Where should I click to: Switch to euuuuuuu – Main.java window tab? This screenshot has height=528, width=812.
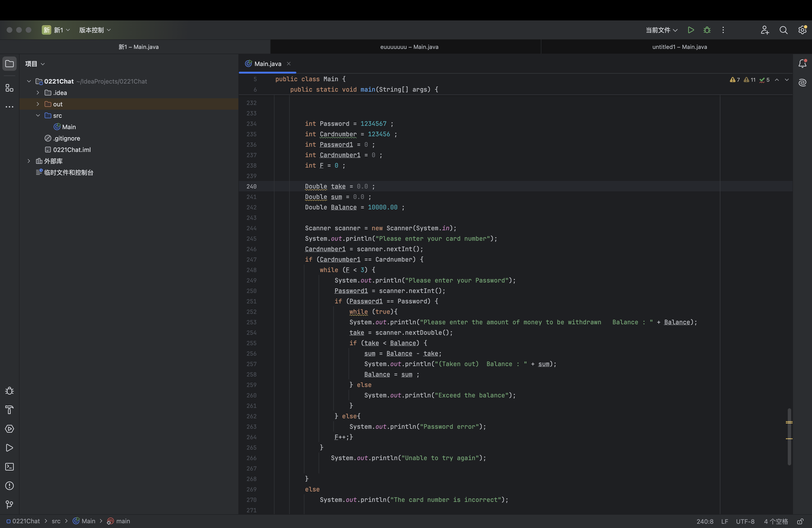pos(409,47)
